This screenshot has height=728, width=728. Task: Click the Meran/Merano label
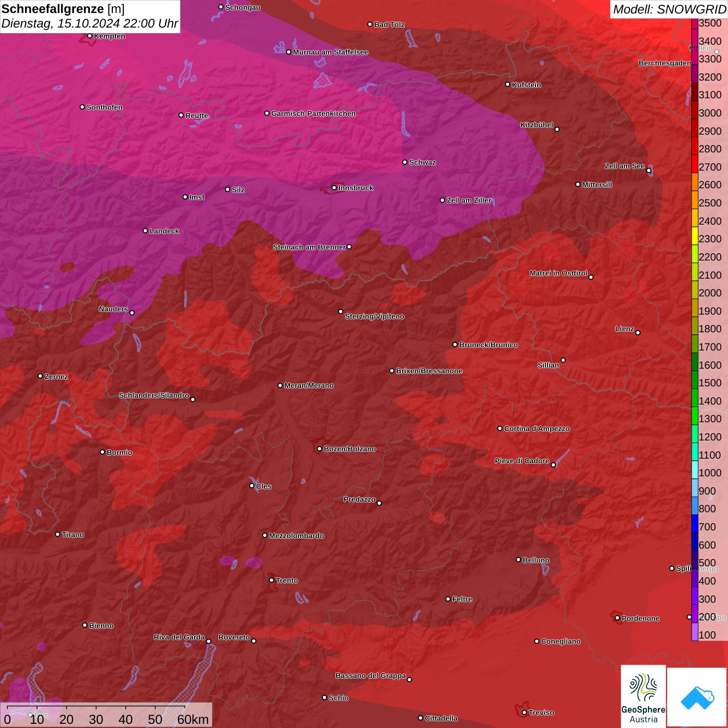click(x=309, y=385)
